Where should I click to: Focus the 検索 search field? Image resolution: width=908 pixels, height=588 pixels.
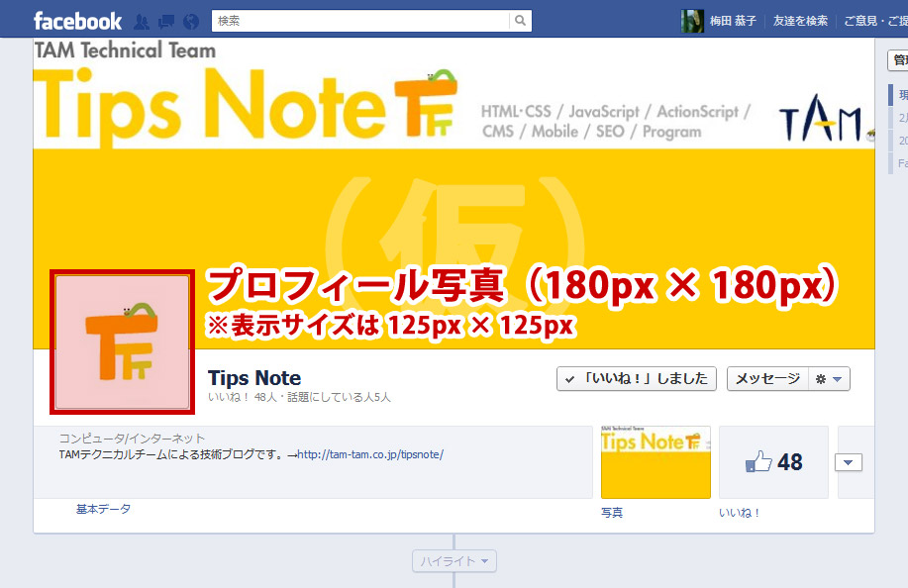coord(360,21)
